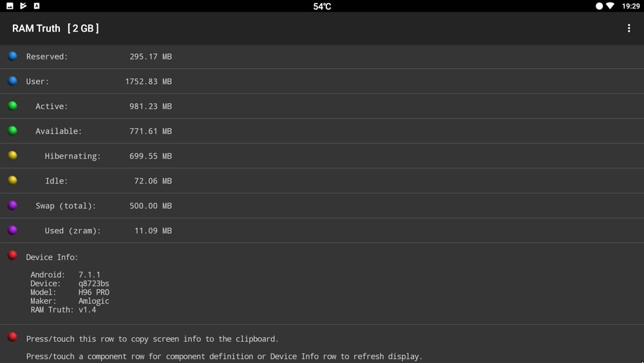This screenshot has height=363, width=644.
Task: Open the image notification in status bar
Action: 10,6
